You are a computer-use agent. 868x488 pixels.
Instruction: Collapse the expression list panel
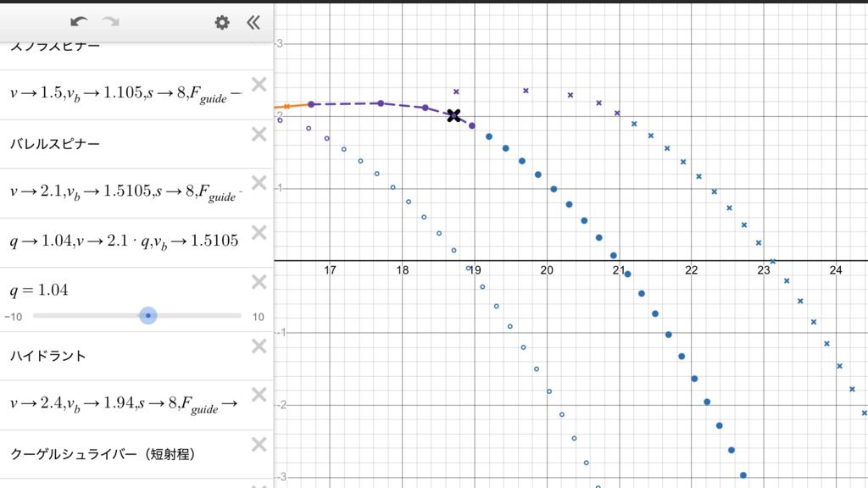[x=253, y=22]
